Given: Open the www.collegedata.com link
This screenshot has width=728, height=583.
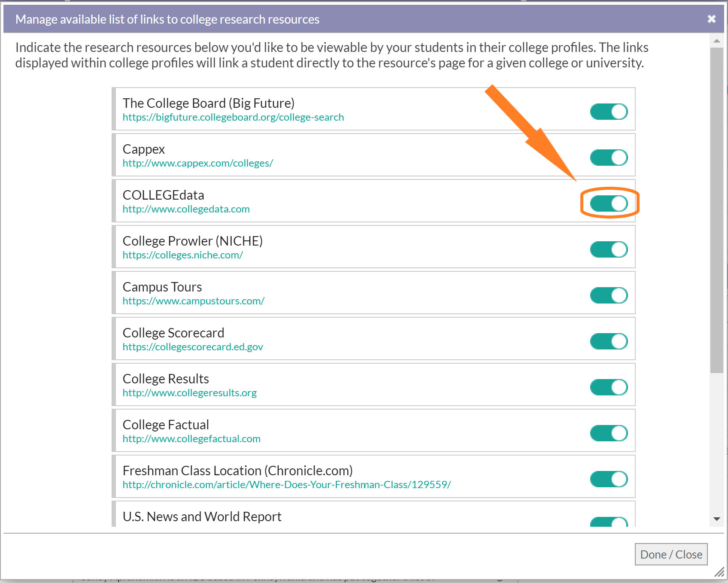Looking at the screenshot, I should click(186, 209).
